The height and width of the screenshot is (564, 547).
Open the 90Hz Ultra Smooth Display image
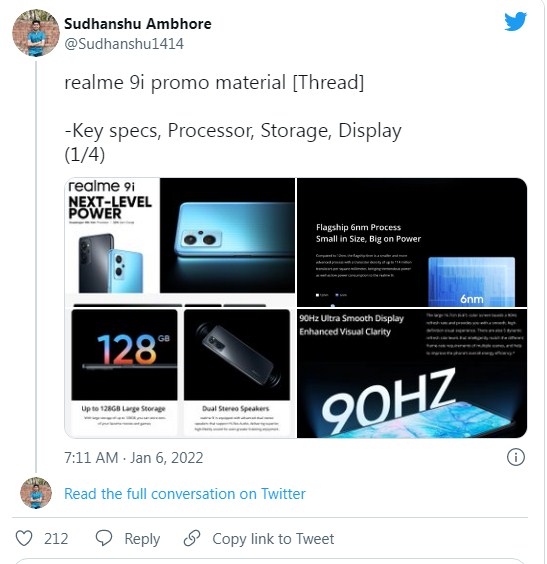click(x=412, y=373)
